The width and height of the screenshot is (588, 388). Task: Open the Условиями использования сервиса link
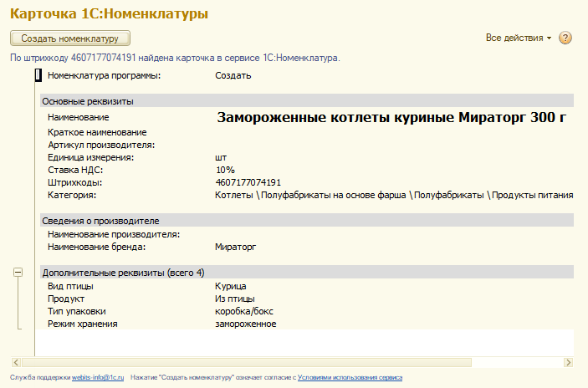point(350,377)
